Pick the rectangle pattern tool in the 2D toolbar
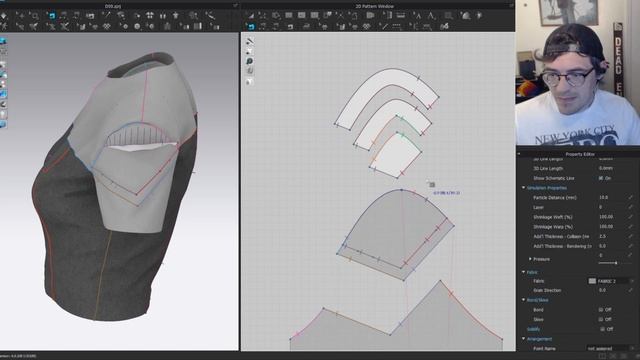The height and width of the screenshot is (360, 640). point(289,16)
